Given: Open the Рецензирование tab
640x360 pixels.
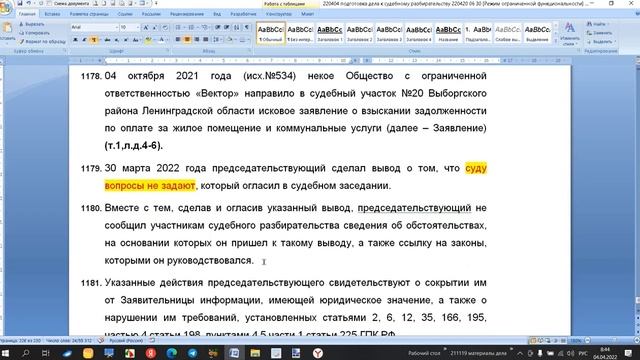Looking at the screenshot, I should click(187, 14).
